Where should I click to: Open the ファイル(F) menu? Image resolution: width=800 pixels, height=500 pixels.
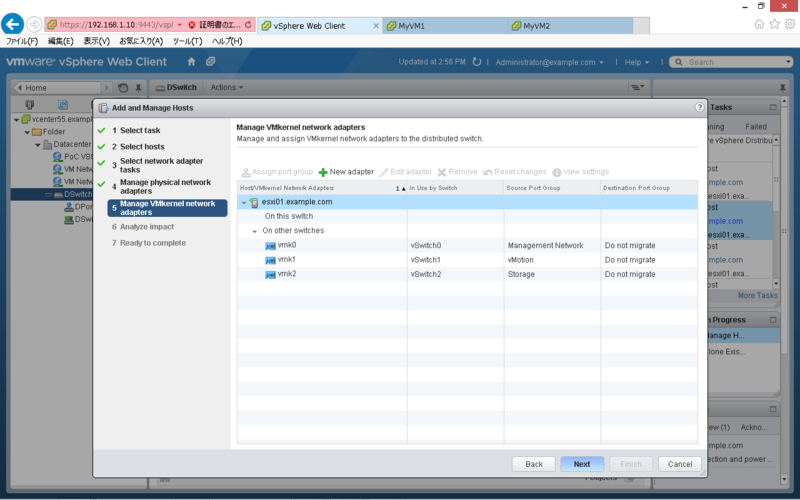pyautogui.click(x=22, y=41)
